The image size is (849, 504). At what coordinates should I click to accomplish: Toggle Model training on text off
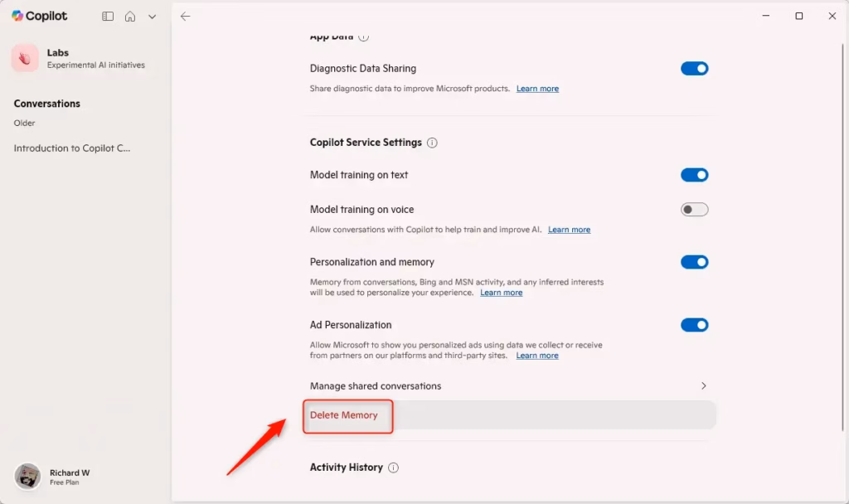pos(694,174)
